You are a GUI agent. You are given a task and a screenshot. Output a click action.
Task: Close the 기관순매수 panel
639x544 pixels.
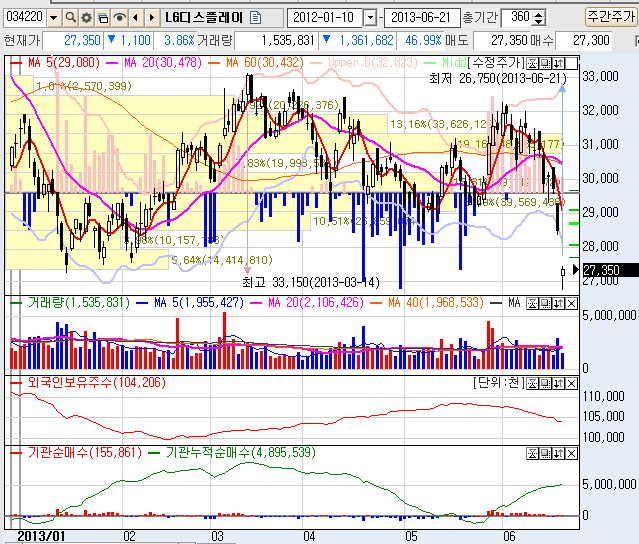tap(572, 454)
